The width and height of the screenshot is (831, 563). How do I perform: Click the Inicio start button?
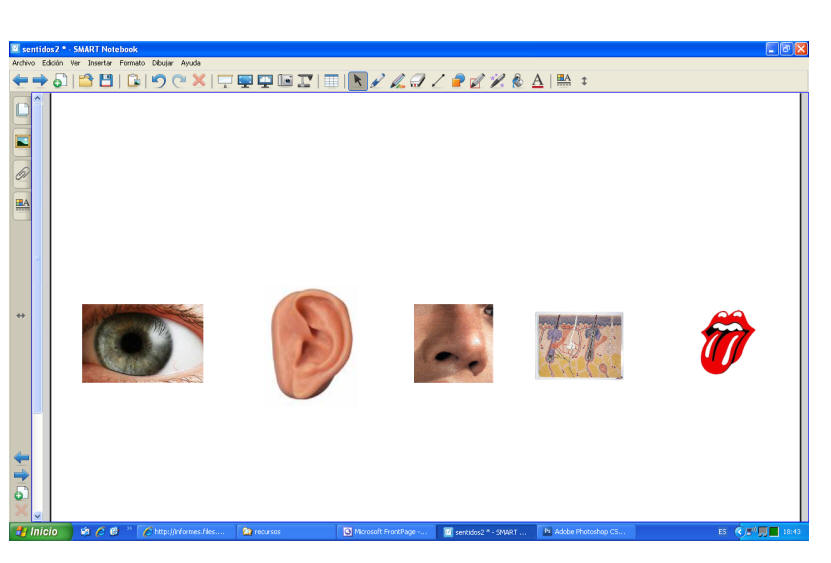tap(40, 532)
